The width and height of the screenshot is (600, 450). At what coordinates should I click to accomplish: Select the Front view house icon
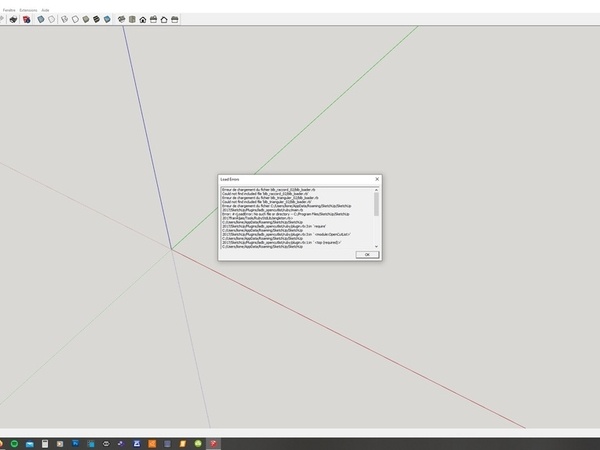143,19
